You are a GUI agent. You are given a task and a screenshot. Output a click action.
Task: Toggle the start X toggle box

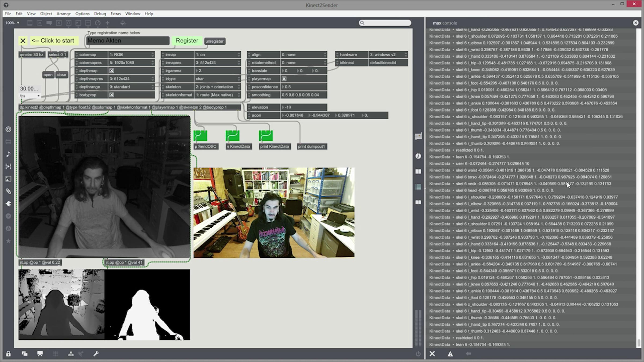pos(23,41)
